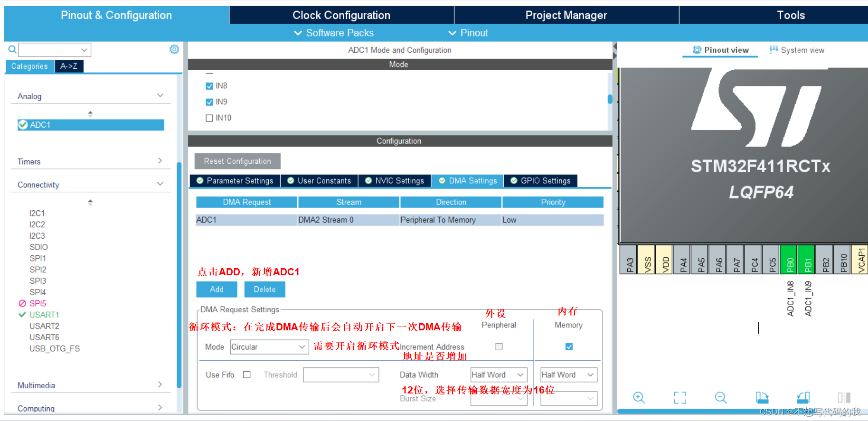Click the Delete DMA request button
This screenshot has width=868, height=421.
click(264, 289)
